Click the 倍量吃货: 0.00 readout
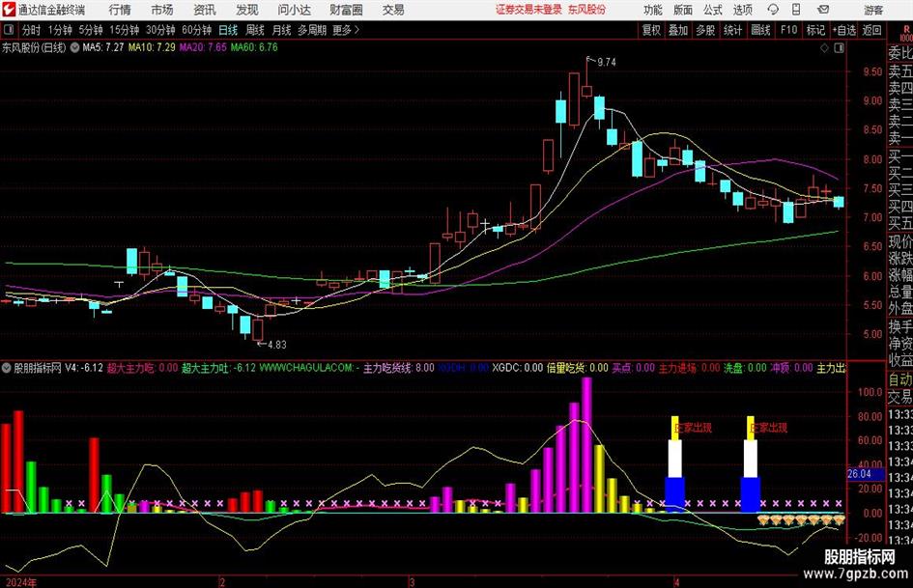This screenshot has width=913, height=588. tap(577, 368)
